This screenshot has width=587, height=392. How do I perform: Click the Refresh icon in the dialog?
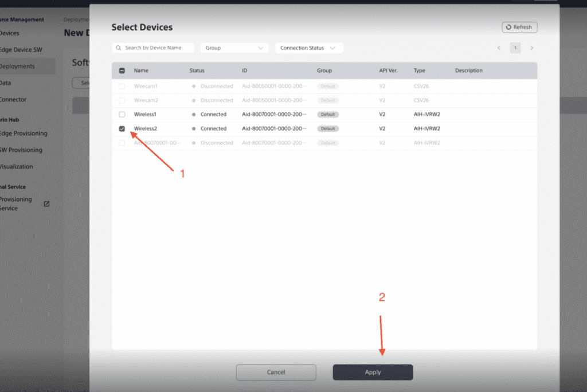point(508,27)
